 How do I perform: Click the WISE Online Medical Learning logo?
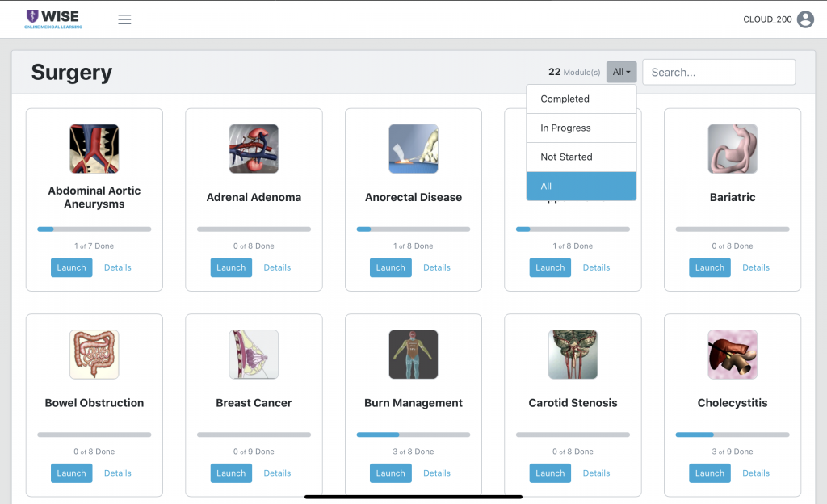[53, 19]
